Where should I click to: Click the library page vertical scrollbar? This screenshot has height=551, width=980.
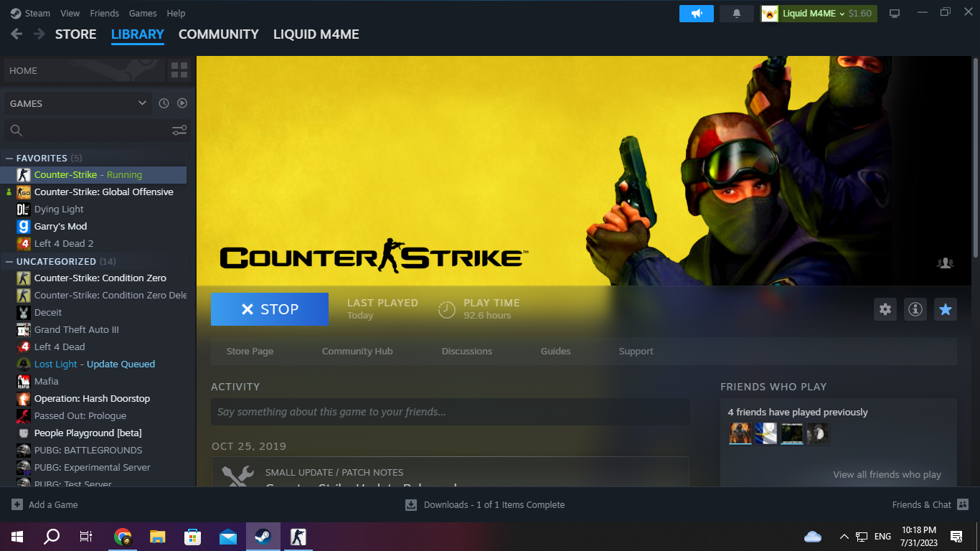click(975, 158)
